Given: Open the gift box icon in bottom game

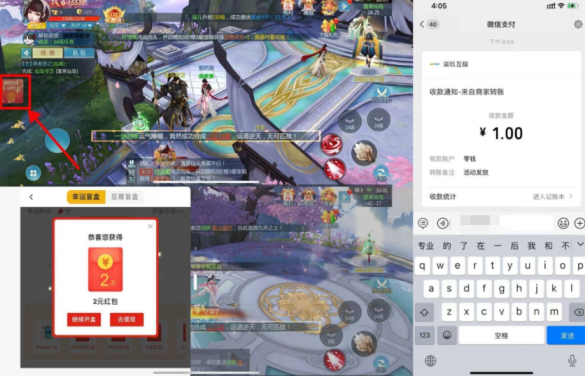Looking at the screenshot, I should pyautogui.click(x=328, y=218).
